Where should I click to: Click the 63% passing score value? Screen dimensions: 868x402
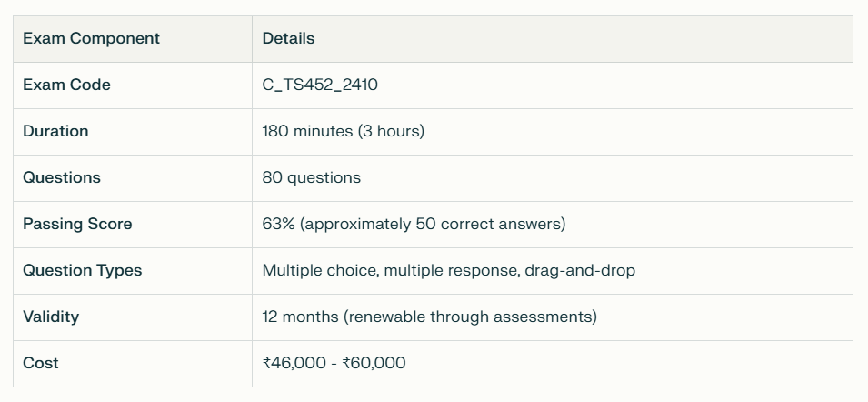tap(278, 224)
